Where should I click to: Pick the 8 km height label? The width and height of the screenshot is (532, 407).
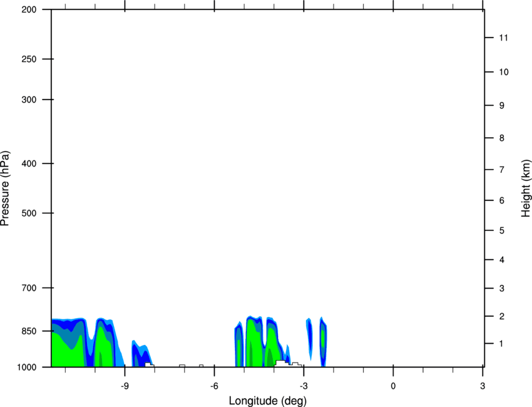(x=502, y=138)
